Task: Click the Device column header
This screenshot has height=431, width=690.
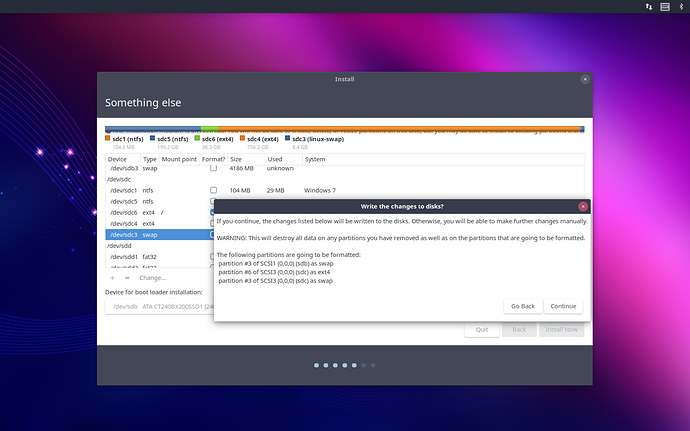Action: (123, 159)
